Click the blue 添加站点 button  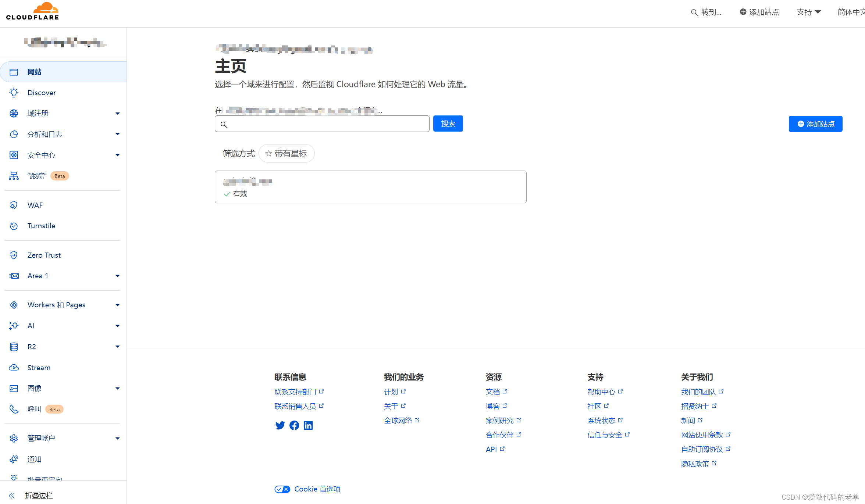[x=815, y=124]
